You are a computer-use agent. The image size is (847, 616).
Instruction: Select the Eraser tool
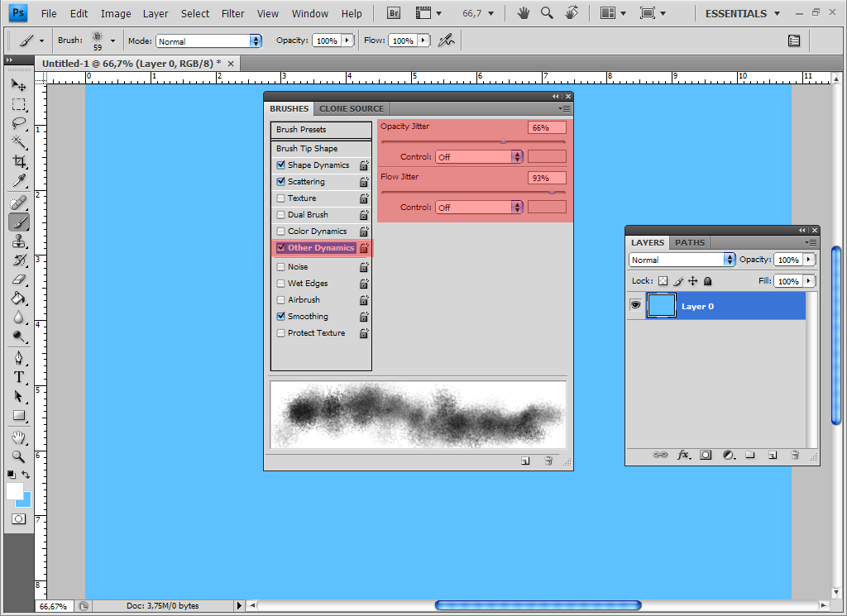pos(18,279)
